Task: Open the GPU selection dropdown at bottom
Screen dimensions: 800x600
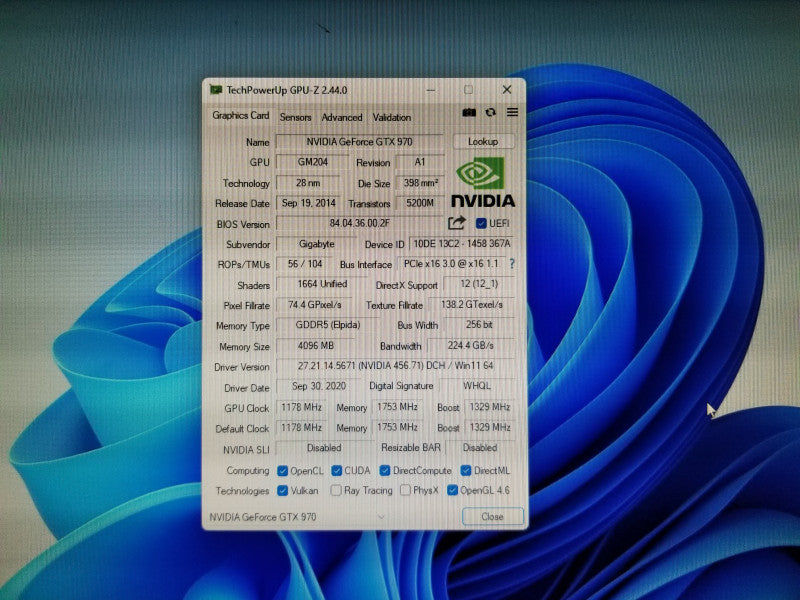Action: pyautogui.click(x=381, y=517)
